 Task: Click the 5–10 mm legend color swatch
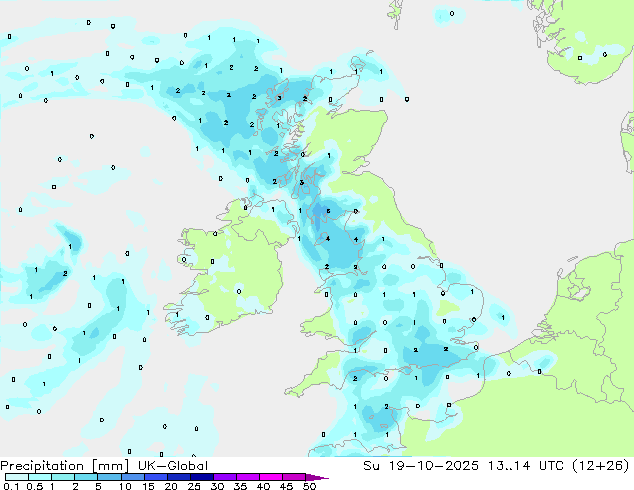click(x=109, y=477)
